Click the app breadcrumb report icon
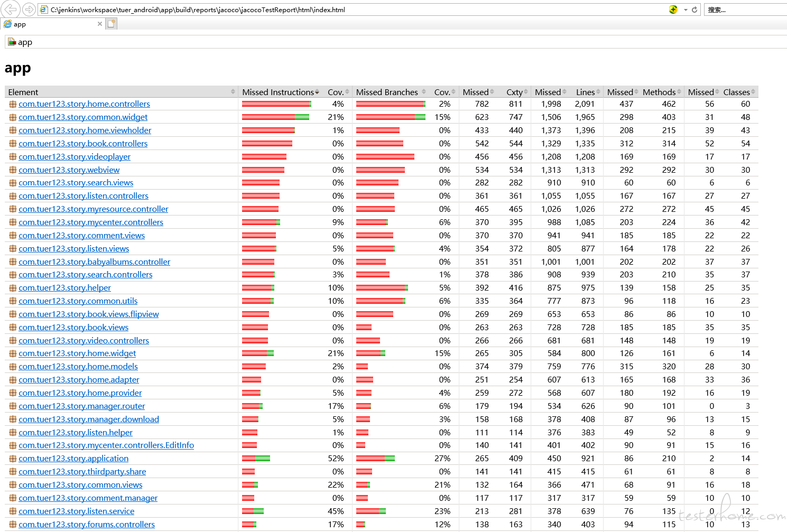The width and height of the screenshot is (787, 532). coord(12,42)
